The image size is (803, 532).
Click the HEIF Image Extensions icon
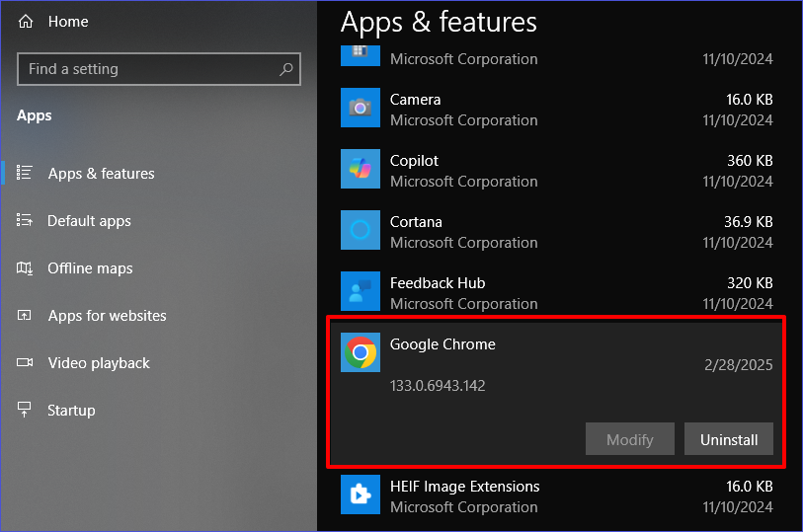[361, 494]
